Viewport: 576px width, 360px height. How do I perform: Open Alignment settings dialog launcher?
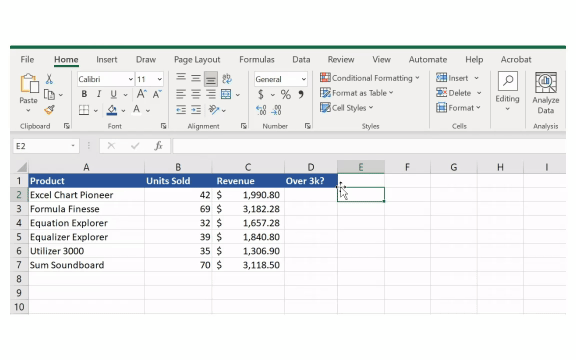[244, 126]
